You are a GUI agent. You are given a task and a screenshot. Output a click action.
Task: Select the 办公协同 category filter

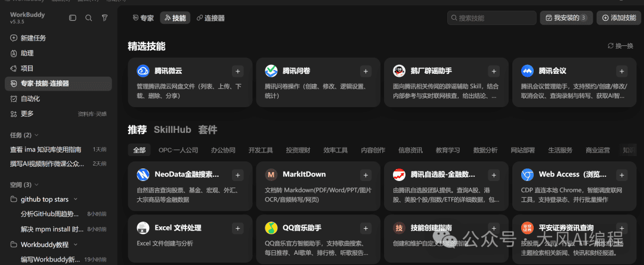[223, 150]
